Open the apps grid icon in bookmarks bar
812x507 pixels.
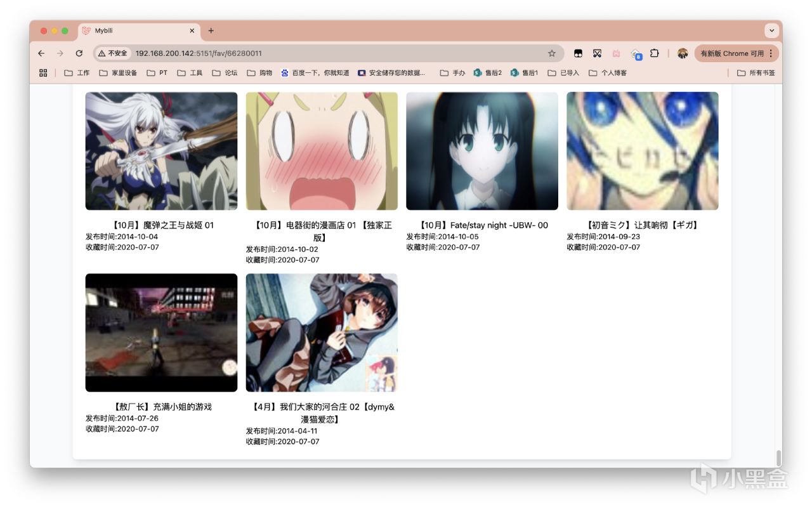(x=43, y=73)
